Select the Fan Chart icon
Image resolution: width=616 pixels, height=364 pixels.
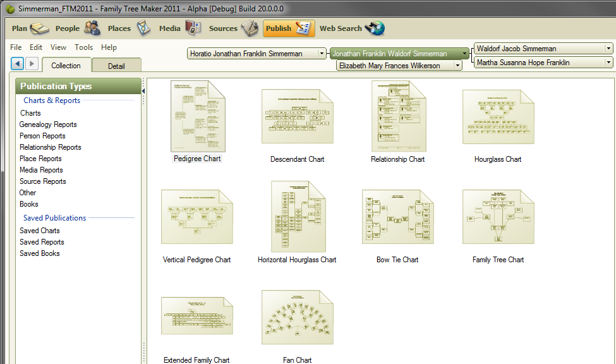click(x=298, y=317)
